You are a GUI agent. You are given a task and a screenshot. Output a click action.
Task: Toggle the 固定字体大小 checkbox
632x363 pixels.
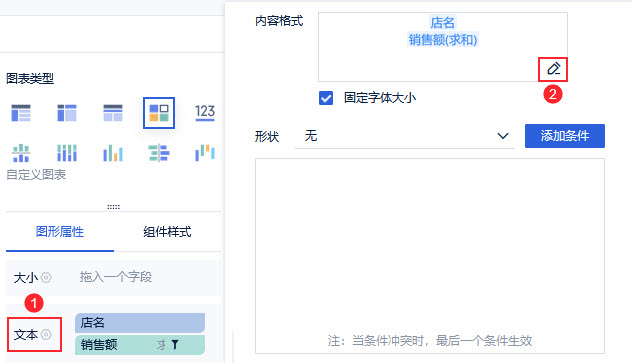(x=326, y=98)
